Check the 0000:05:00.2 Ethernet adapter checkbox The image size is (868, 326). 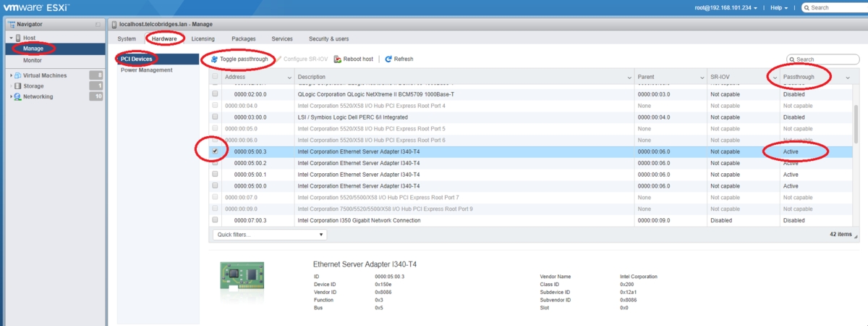point(215,163)
